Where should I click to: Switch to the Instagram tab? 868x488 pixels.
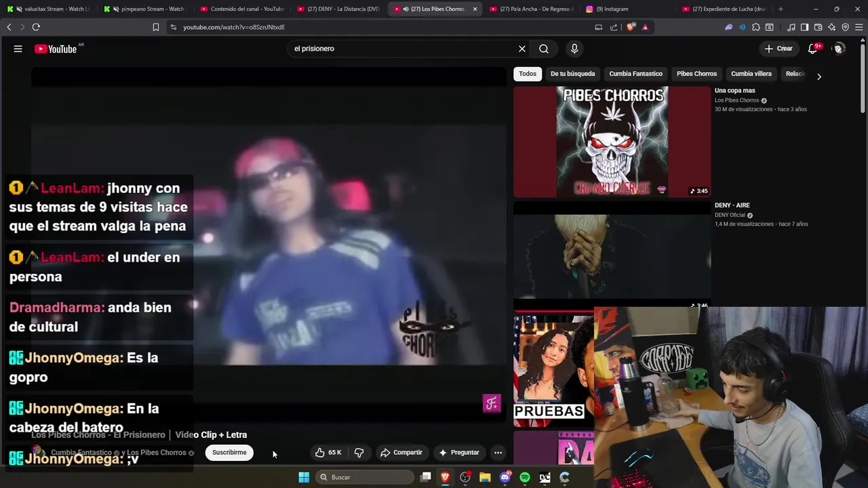pos(627,9)
